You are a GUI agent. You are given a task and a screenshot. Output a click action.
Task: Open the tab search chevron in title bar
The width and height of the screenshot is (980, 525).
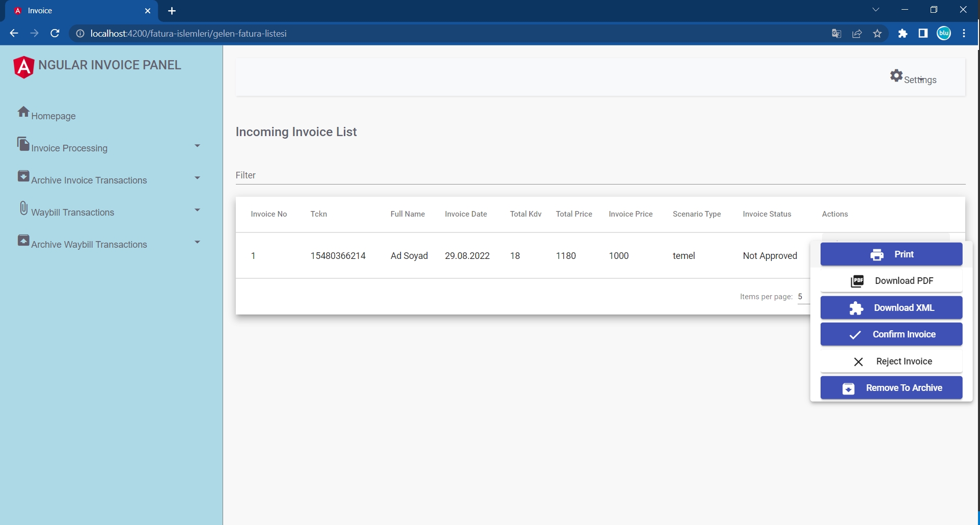[x=876, y=10]
